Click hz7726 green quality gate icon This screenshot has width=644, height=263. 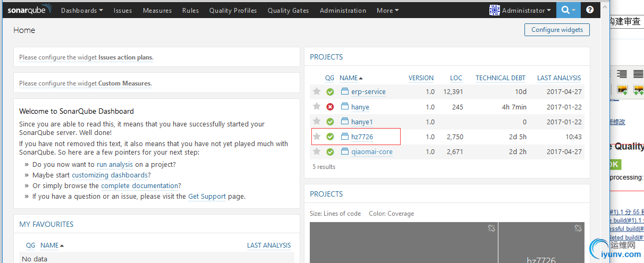click(x=330, y=137)
